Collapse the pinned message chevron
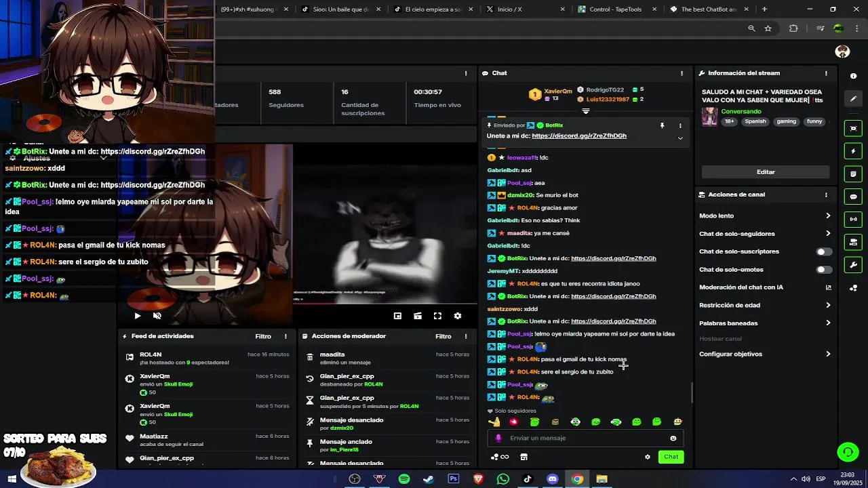This screenshot has height=488, width=868. tap(680, 138)
